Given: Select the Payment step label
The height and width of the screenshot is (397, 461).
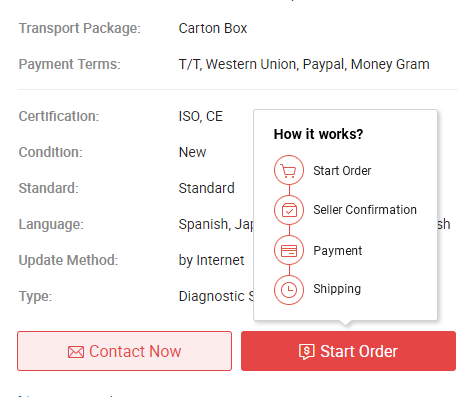Looking at the screenshot, I should point(338,251).
